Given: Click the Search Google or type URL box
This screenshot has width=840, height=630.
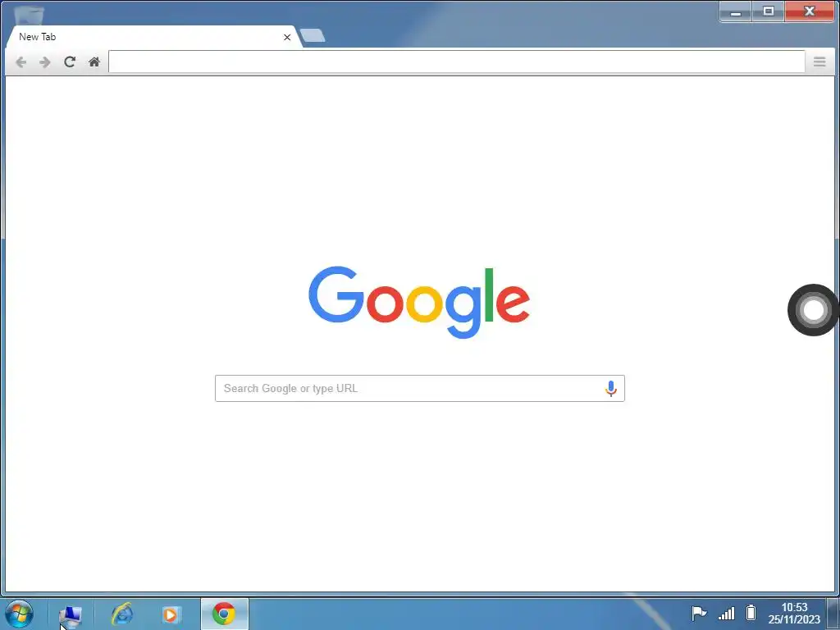Looking at the screenshot, I should pos(419,388).
